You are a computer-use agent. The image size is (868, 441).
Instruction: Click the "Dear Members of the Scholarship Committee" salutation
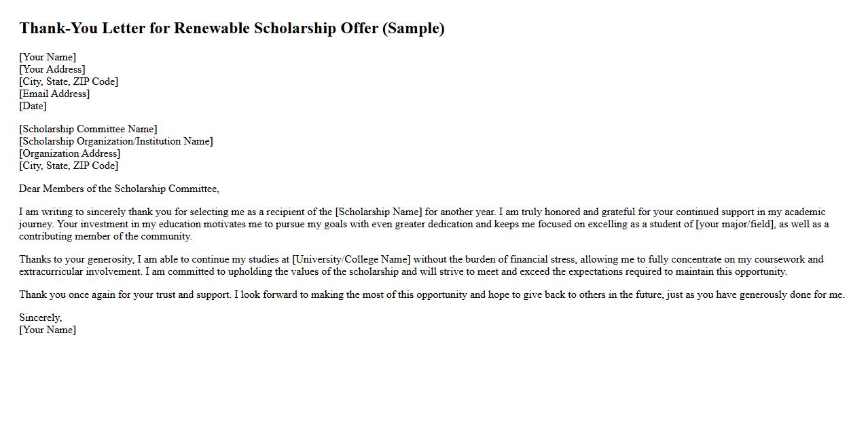[x=119, y=189]
